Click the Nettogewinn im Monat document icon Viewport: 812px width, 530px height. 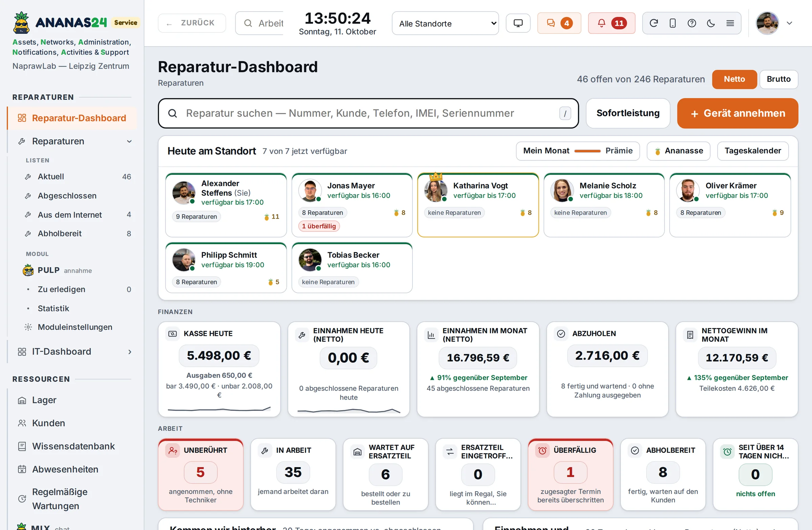[x=690, y=335]
